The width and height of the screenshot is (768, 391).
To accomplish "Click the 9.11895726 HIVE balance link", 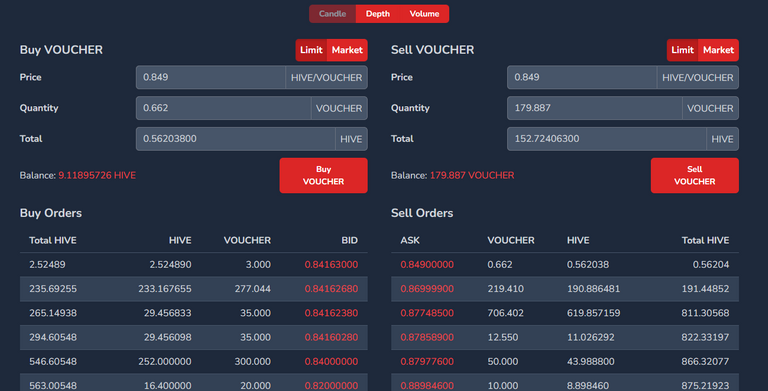I will click(x=97, y=175).
